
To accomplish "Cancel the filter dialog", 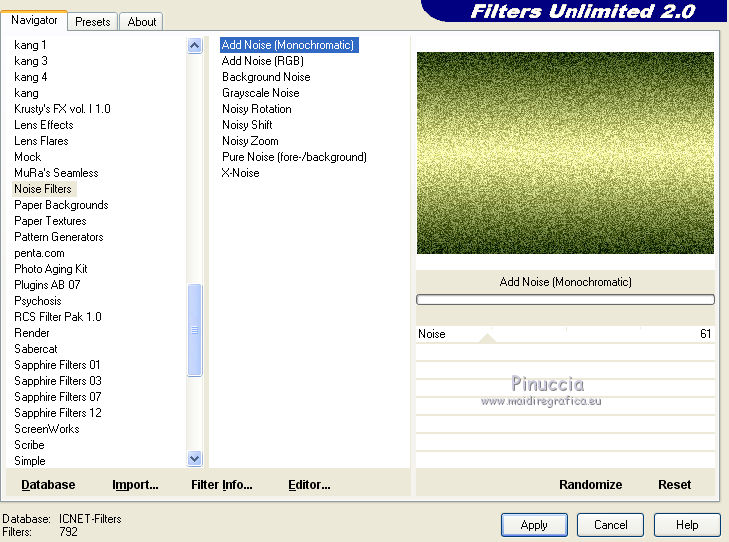I will point(610,525).
